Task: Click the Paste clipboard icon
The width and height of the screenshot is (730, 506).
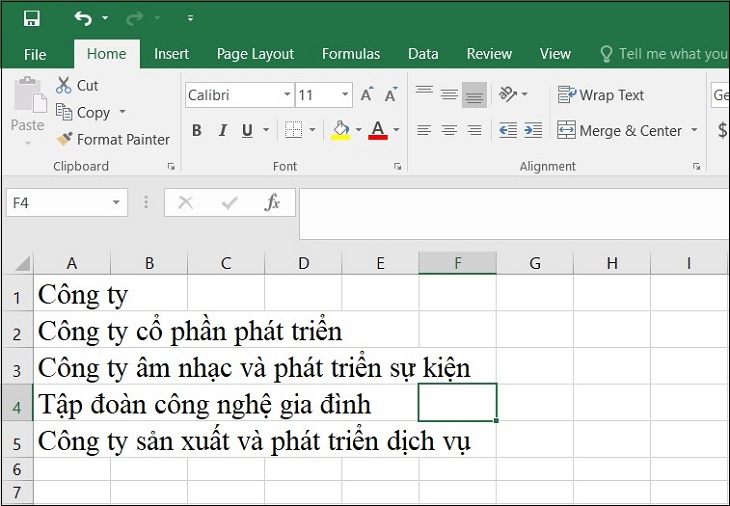Action: 30,95
